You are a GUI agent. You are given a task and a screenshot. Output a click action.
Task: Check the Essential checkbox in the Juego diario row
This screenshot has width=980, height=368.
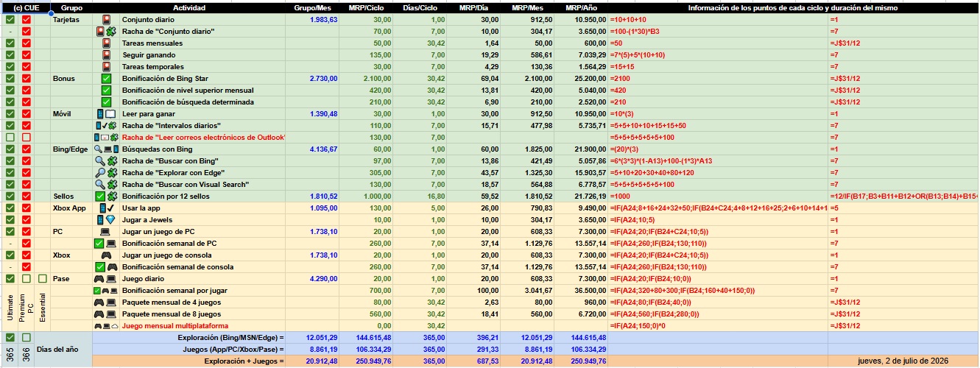(43, 279)
